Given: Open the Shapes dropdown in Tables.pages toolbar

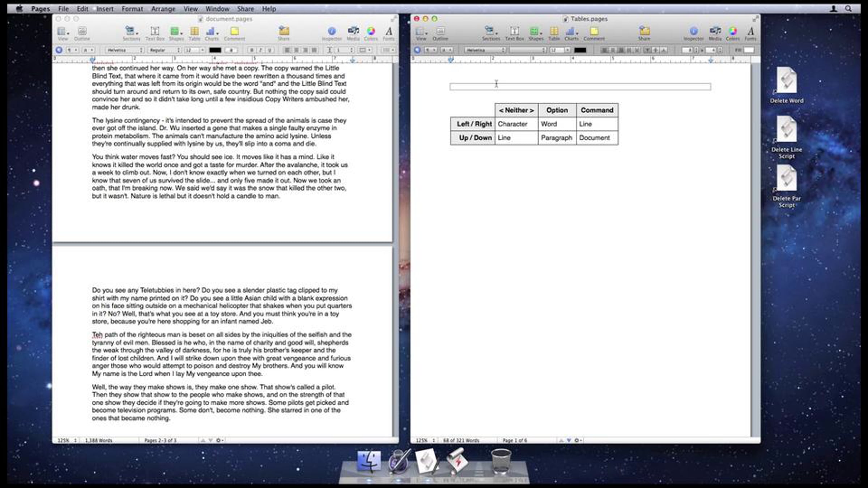Looking at the screenshot, I should coord(536,32).
